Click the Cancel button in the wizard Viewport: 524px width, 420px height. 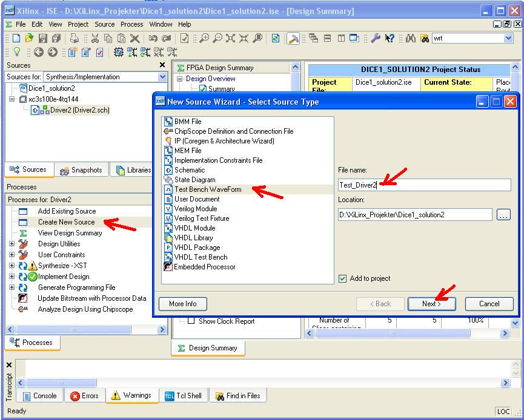489,304
